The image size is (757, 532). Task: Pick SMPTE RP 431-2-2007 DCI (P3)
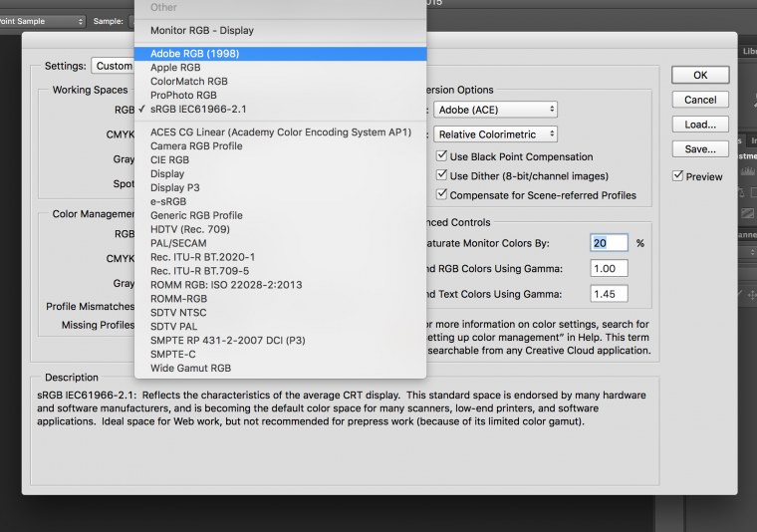281,341
